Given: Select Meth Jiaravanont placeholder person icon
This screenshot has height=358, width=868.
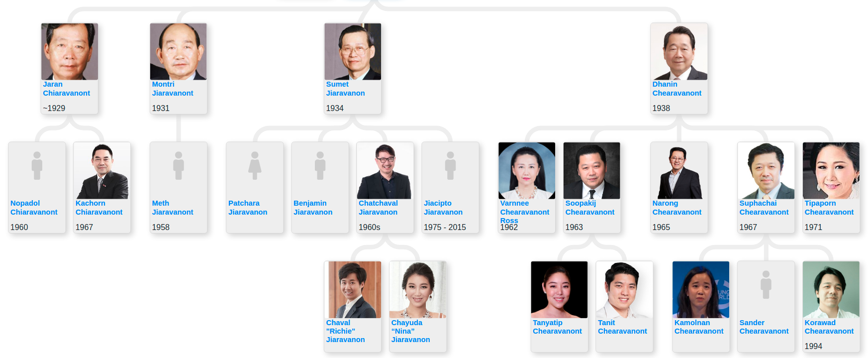Looking at the screenshot, I should 179,166.
